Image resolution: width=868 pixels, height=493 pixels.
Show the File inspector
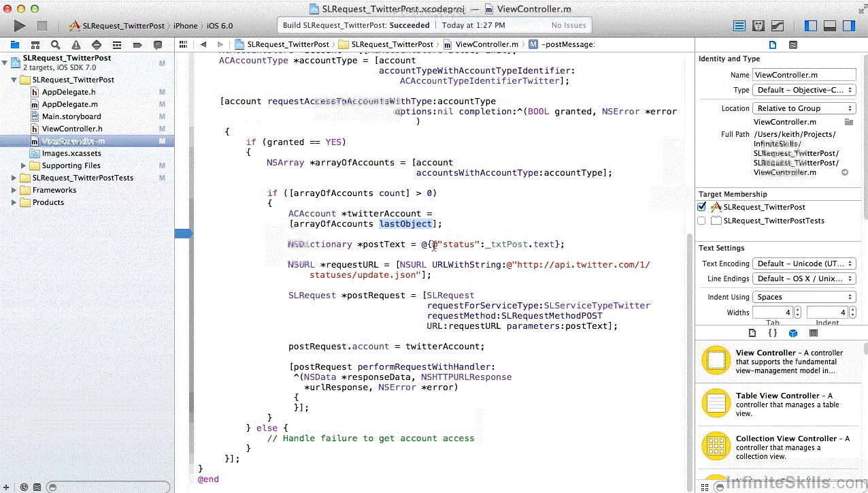(x=772, y=45)
